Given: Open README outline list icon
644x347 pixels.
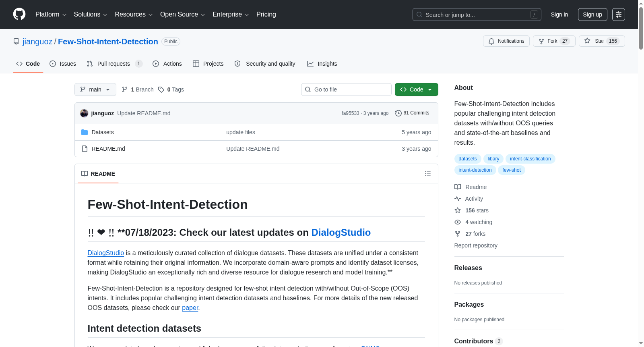Looking at the screenshot, I should click(x=428, y=174).
